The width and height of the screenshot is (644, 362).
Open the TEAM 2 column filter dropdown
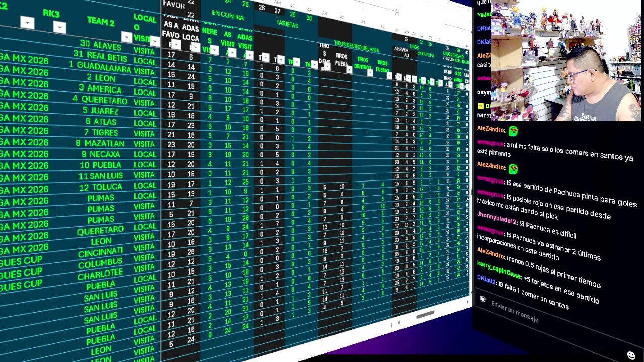click(126, 37)
